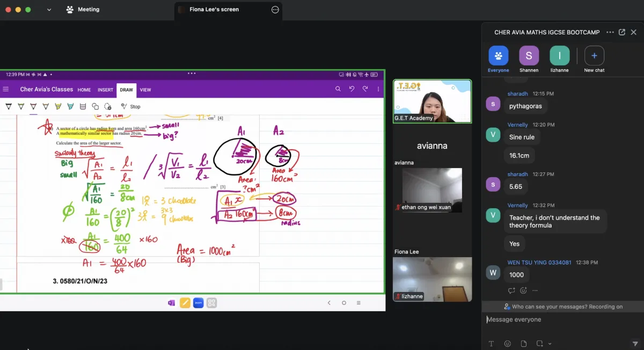Viewport: 644px width, 350px height.
Task: Attach a file in chat composer
Action: coord(524,344)
